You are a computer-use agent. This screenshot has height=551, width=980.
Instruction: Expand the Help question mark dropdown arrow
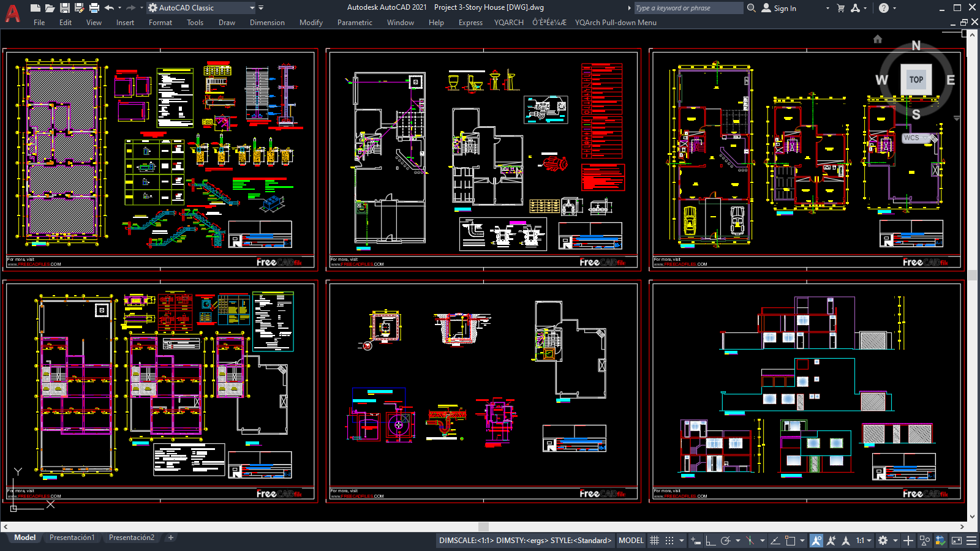894,8
